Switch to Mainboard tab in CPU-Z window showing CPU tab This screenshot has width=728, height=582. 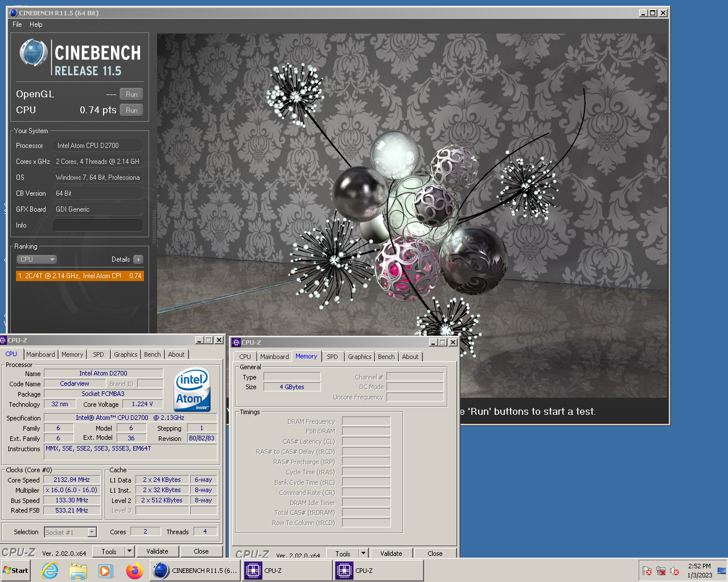click(x=40, y=354)
